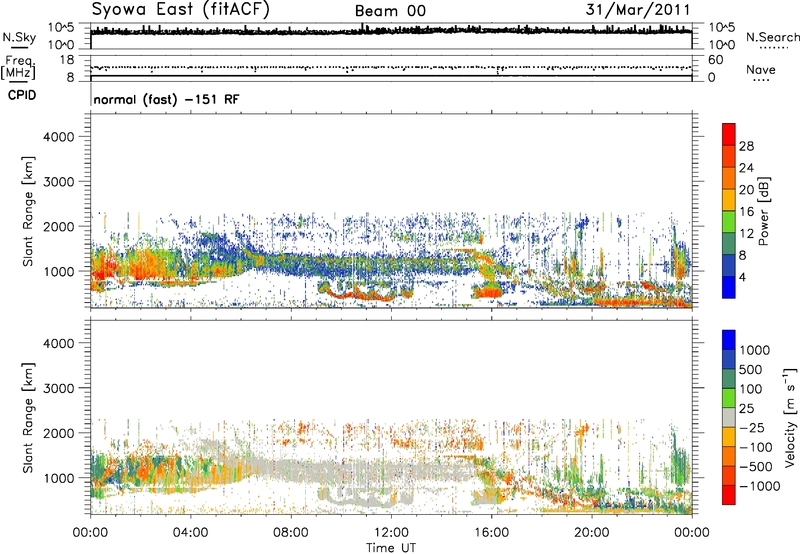Click the "Power [dB]" colorbar label
This screenshot has height=554, width=800.
pos(764,211)
